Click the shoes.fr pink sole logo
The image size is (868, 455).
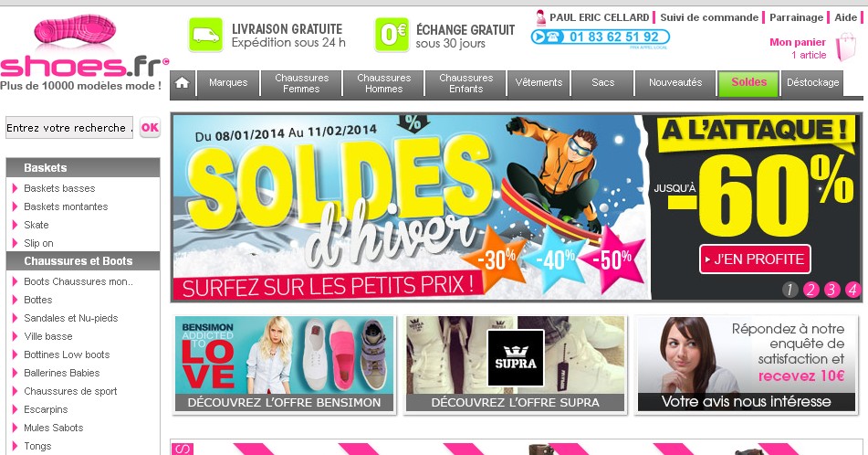click(75, 30)
